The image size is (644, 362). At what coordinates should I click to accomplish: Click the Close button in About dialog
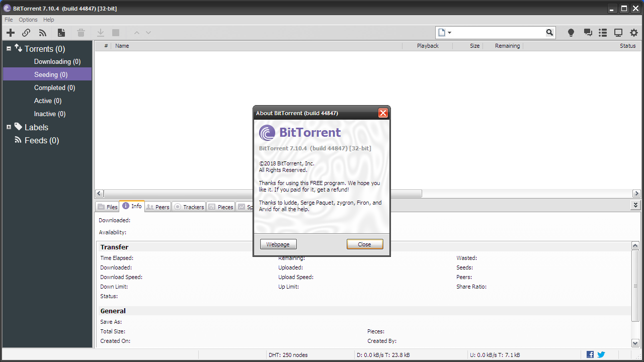coord(365,244)
